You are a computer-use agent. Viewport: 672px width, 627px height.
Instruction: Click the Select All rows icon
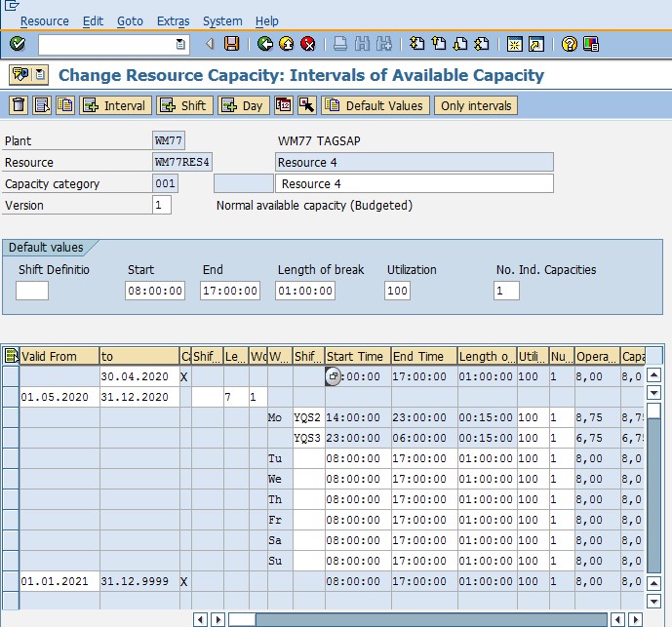pyautogui.click(x=42, y=105)
